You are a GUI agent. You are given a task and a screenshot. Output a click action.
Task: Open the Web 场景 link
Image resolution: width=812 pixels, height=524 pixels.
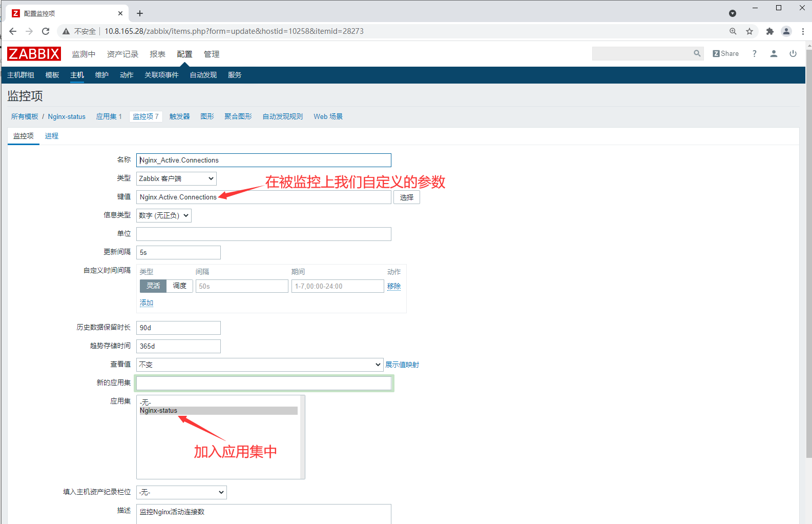coord(328,116)
